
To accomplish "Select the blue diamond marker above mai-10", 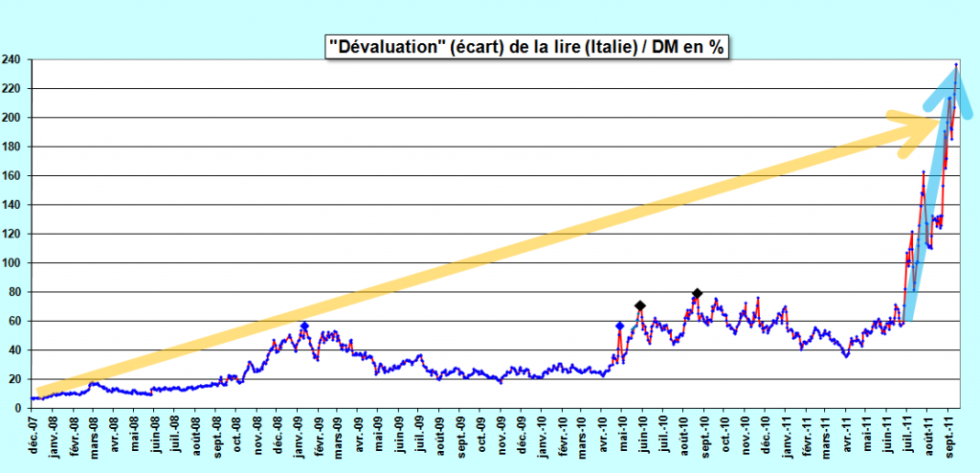I will 619,326.
